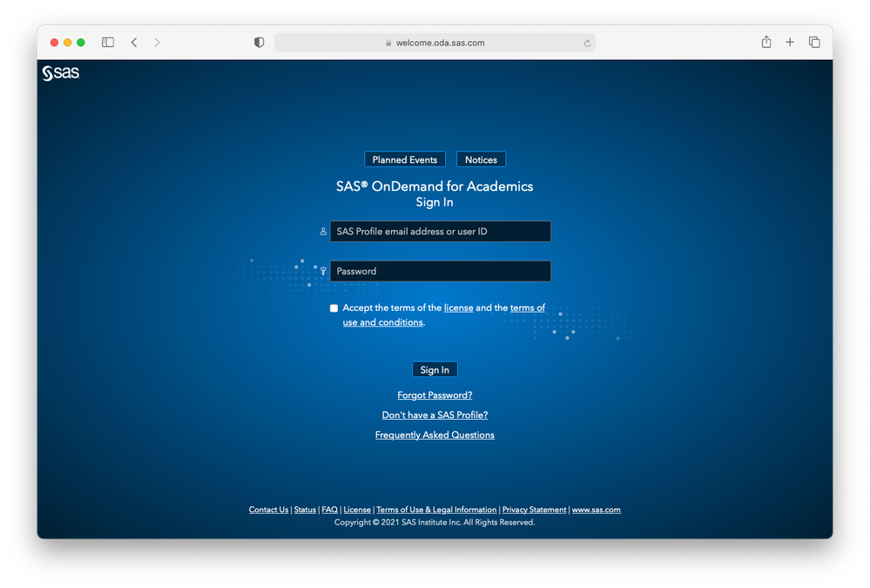The width and height of the screenshot is (870, 588).
Task: Click the Sign In button
Action: (435, 370)
